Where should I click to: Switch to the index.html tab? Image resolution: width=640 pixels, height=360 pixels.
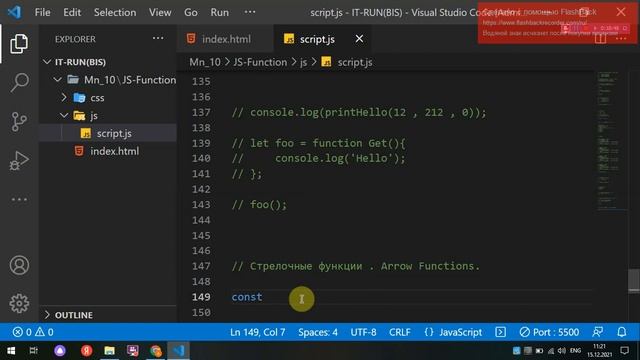tap(225, 39)
